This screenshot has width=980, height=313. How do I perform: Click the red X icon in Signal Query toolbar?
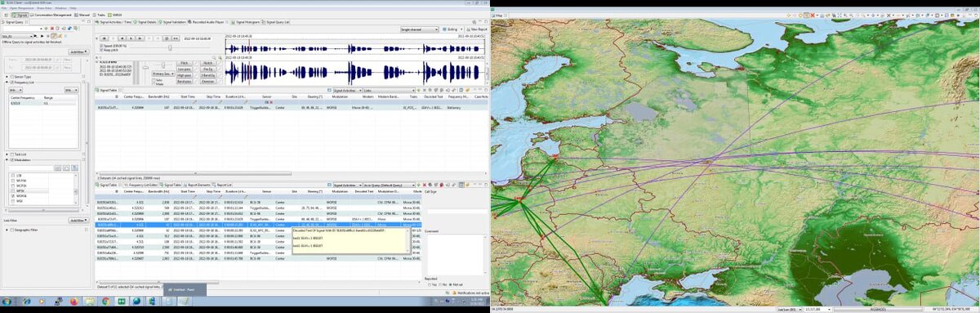[x=52, y=29]
